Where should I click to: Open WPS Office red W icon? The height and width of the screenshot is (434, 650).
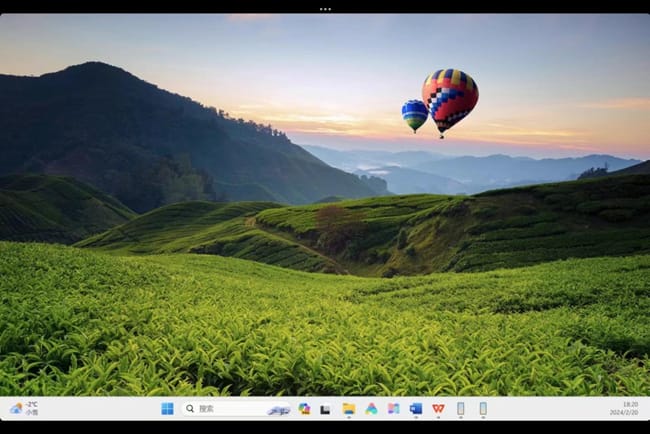pyautogui.click(x=438, y=408)
